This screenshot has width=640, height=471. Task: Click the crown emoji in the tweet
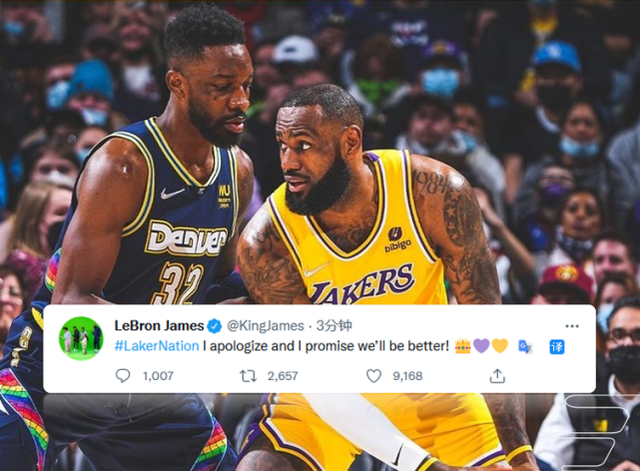coord(463,346)
